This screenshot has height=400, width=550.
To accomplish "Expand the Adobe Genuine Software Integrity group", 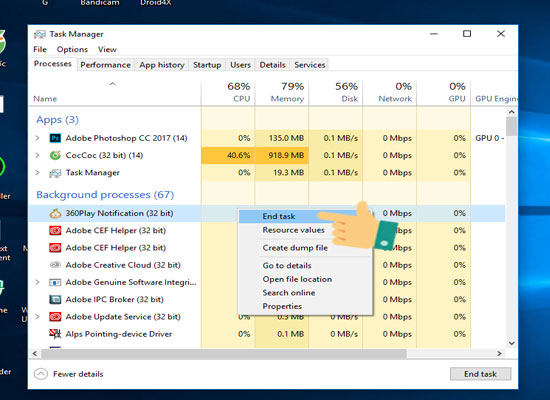I will pyautogui.click(x=38, y=282).
